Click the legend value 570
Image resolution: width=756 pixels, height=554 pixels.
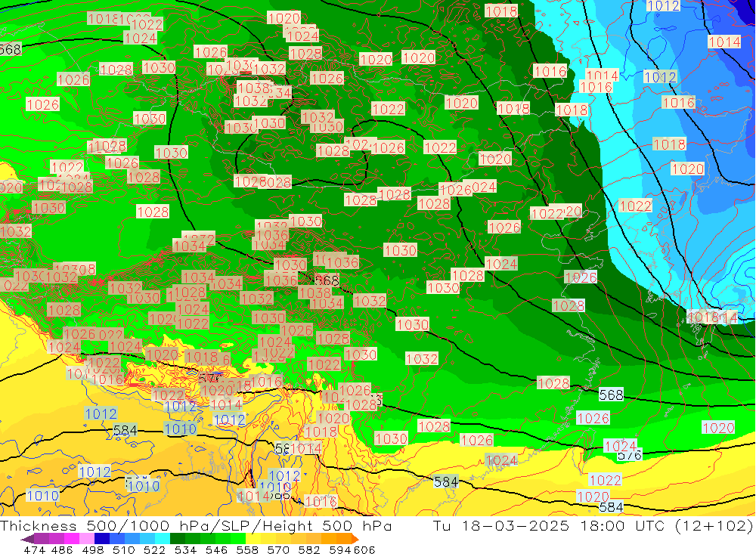[278, 549]
